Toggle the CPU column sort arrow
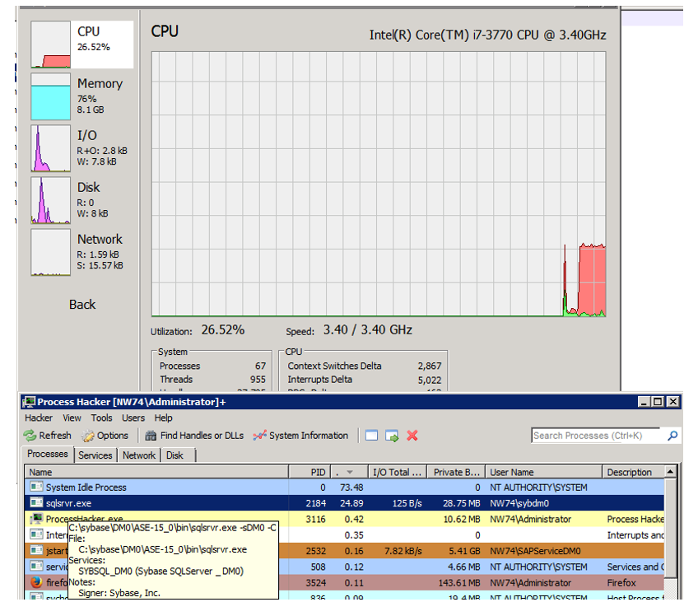Screen dimensions: 698x616 (350, 472)
